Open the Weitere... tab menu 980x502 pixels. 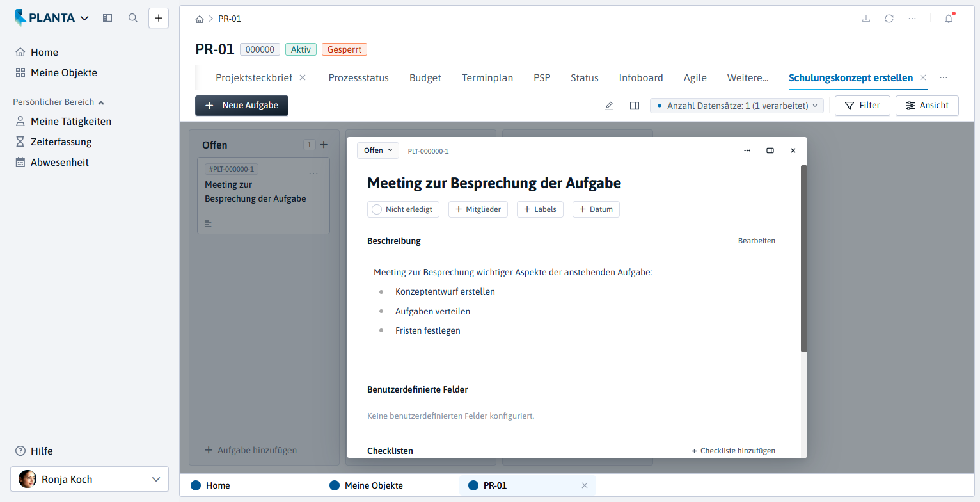click(x=748, y=77)
